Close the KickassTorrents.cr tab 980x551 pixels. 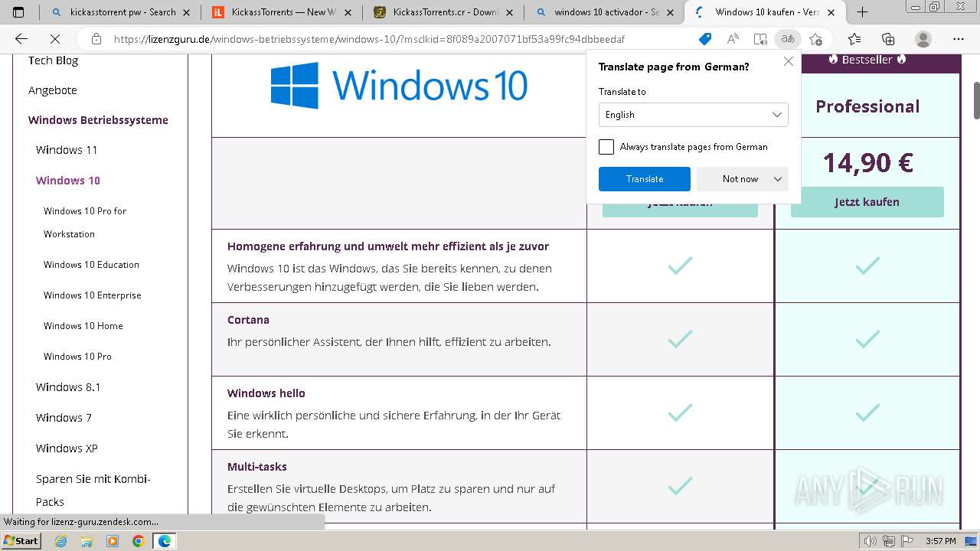point(509,12)
